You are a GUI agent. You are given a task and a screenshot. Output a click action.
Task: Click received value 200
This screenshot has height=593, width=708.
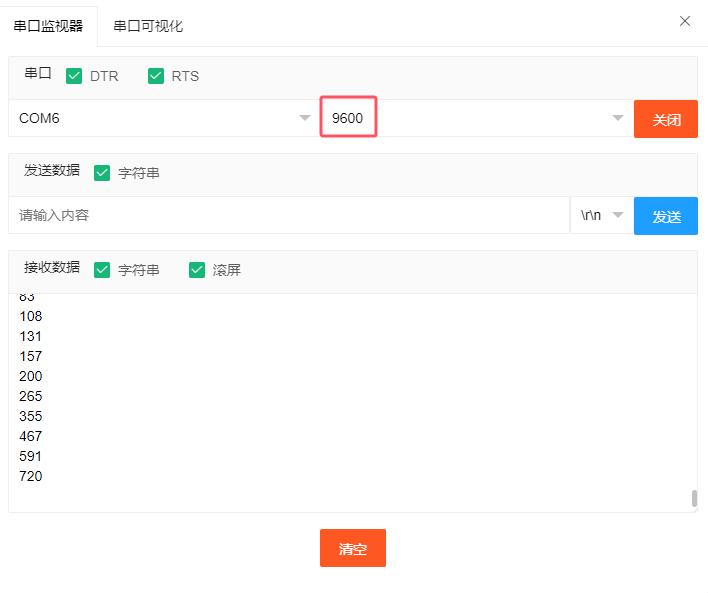tap(31, 376)
